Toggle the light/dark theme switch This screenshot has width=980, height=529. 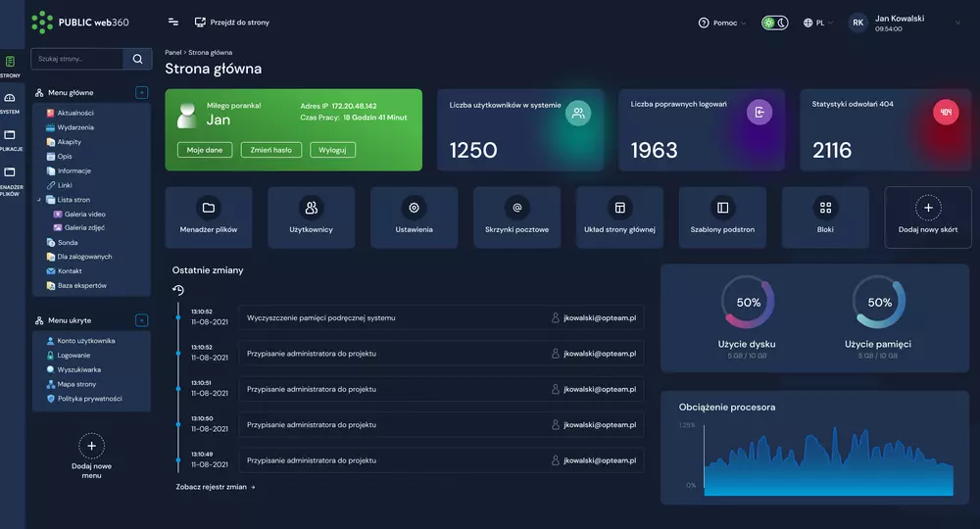pyautogui.click(x=775, y=23)
